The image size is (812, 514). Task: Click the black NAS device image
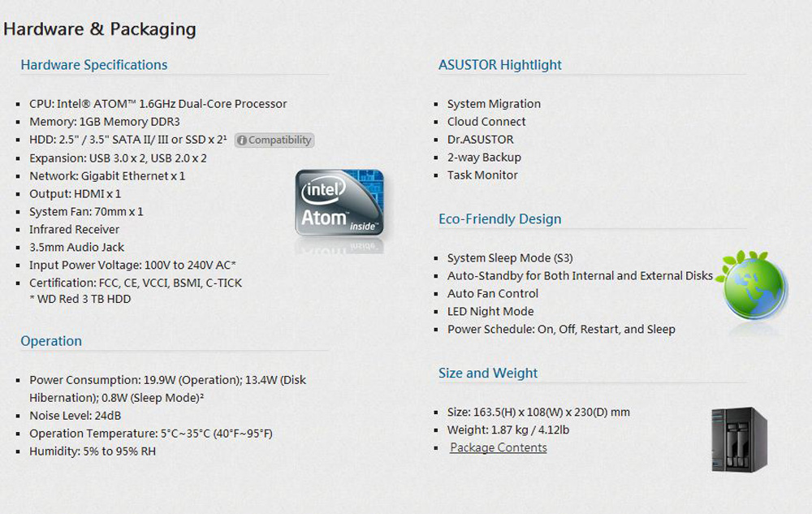tap(739, 439)
